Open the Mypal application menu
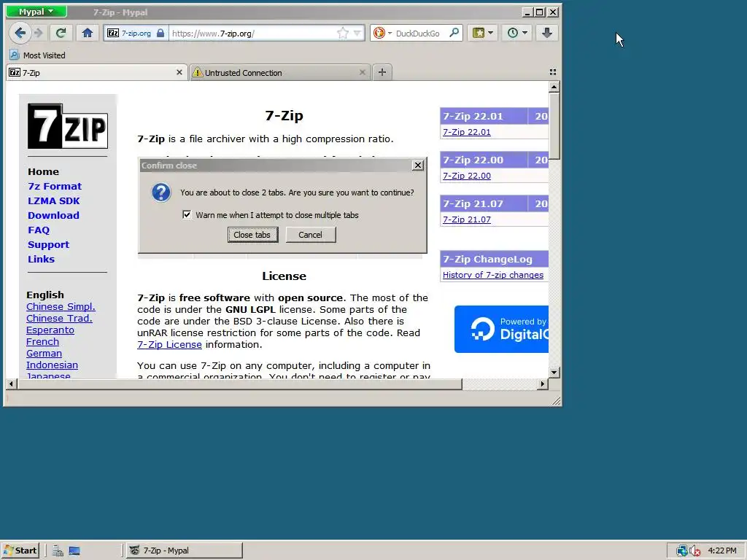This screenshot has height=560, width=747. tap(36, 12)
